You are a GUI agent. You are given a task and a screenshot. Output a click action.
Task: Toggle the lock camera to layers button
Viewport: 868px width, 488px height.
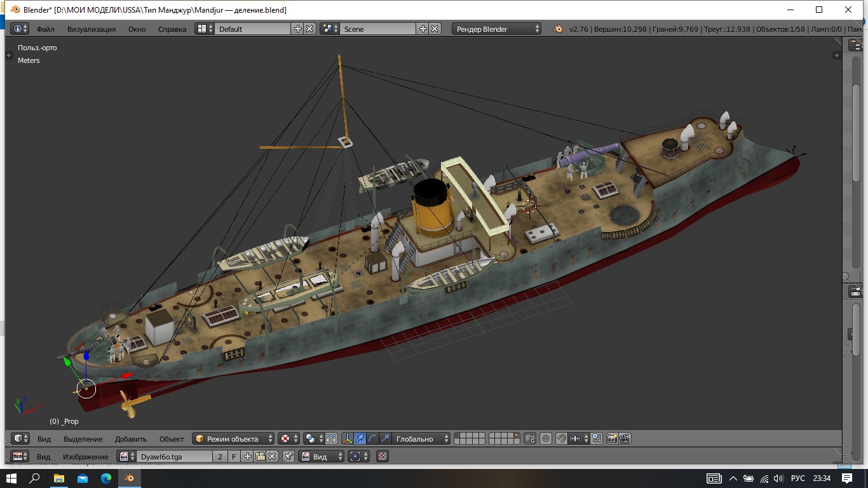[x=530, y=438]
